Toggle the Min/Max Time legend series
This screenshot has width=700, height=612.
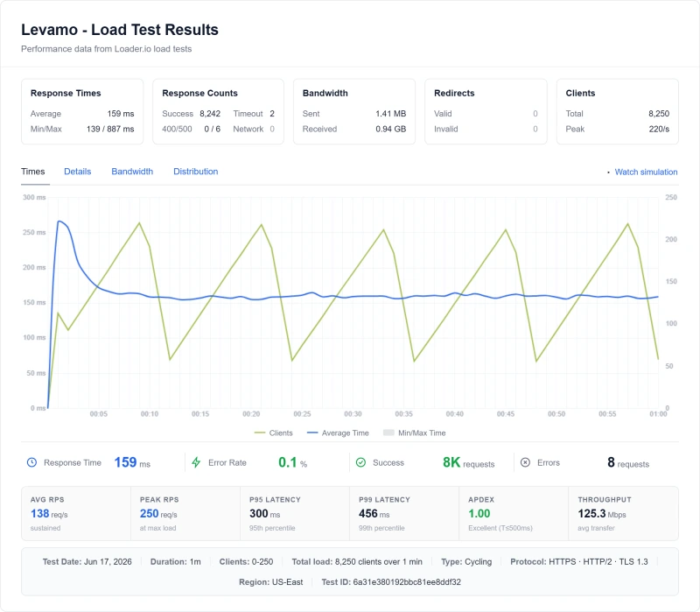coord(414,433)
